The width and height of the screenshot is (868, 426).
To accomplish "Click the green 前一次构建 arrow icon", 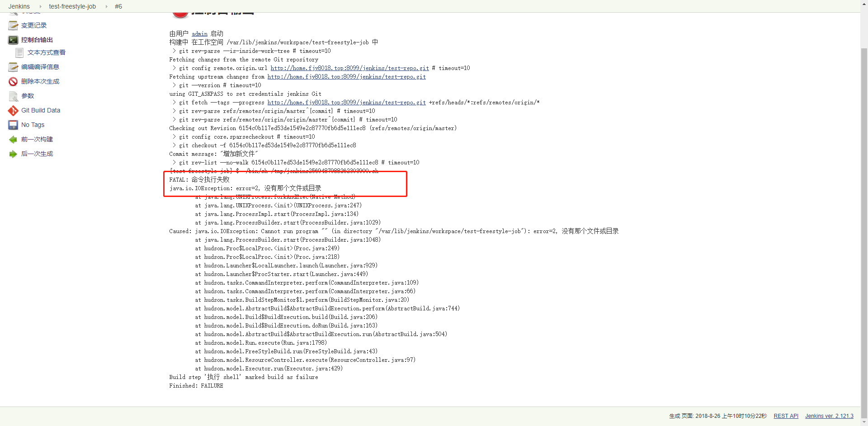I will click(13, 140).
